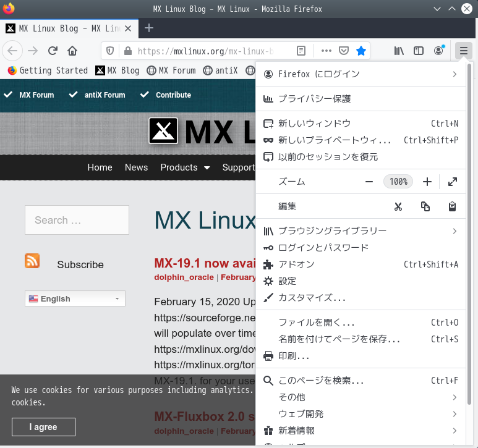Increase zoom with plus button

(427, 182)
